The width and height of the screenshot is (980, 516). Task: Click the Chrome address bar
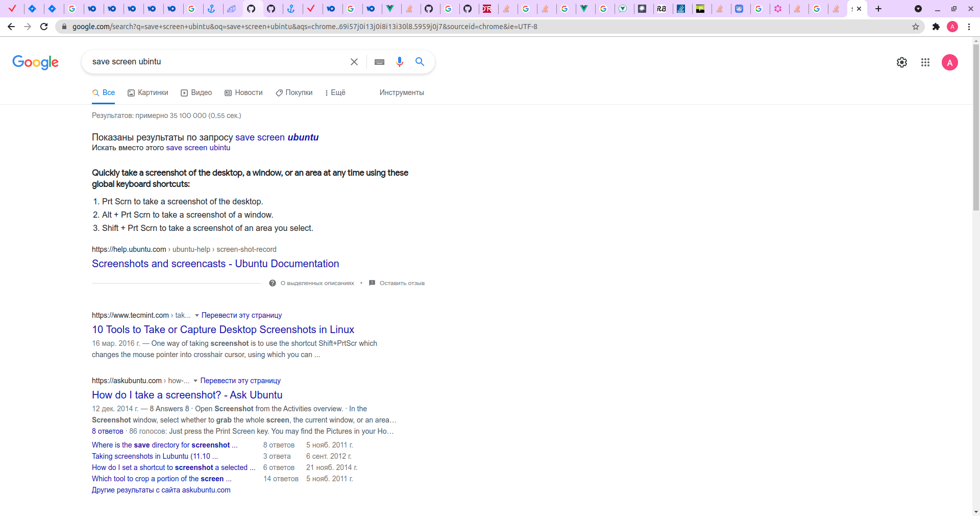[x=485, y=27]
